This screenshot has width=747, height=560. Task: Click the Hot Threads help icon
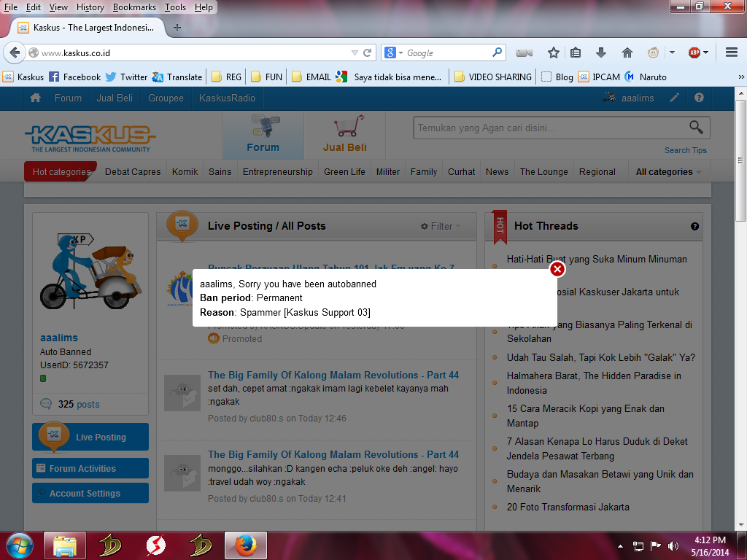[x=694, y=227]
